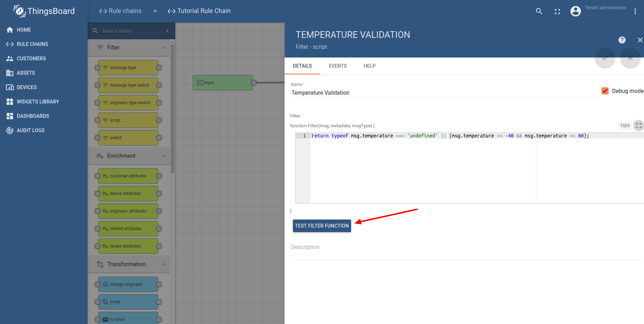644x324 pixels.
Task: Select the to email node
Action: point(128,318)
